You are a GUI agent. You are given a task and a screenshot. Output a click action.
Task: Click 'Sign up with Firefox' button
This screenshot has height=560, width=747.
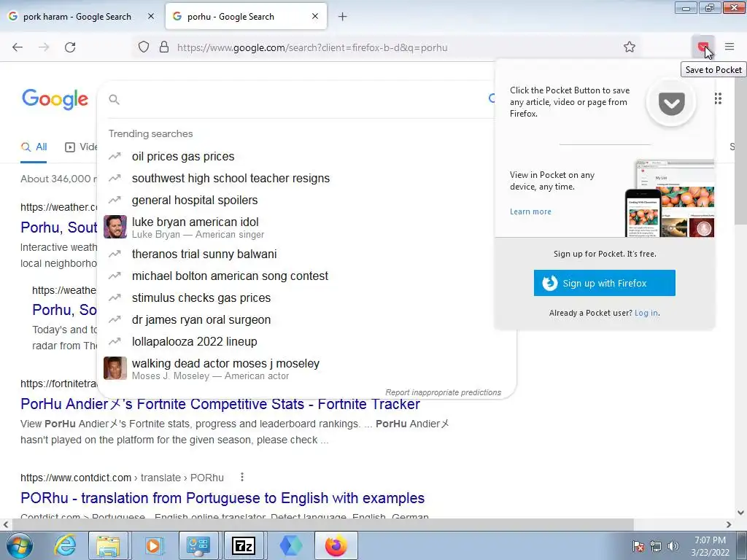pyautogui.click(x=604, y=283)
